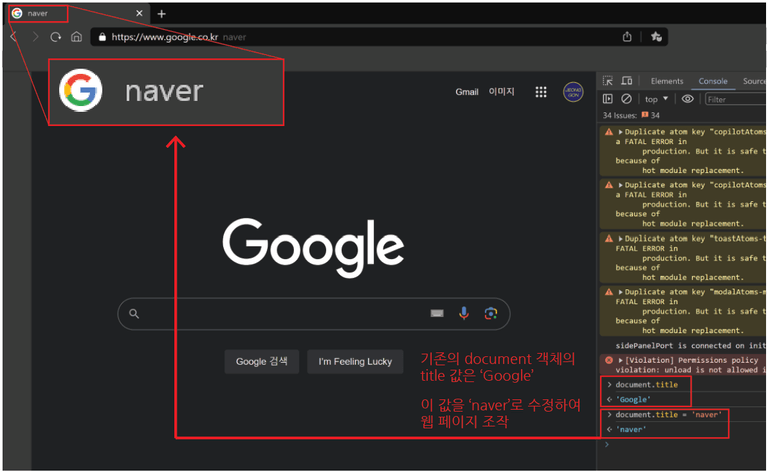
Task: Open the top JavaScript context dropdown
Action: tap(656, 99)
